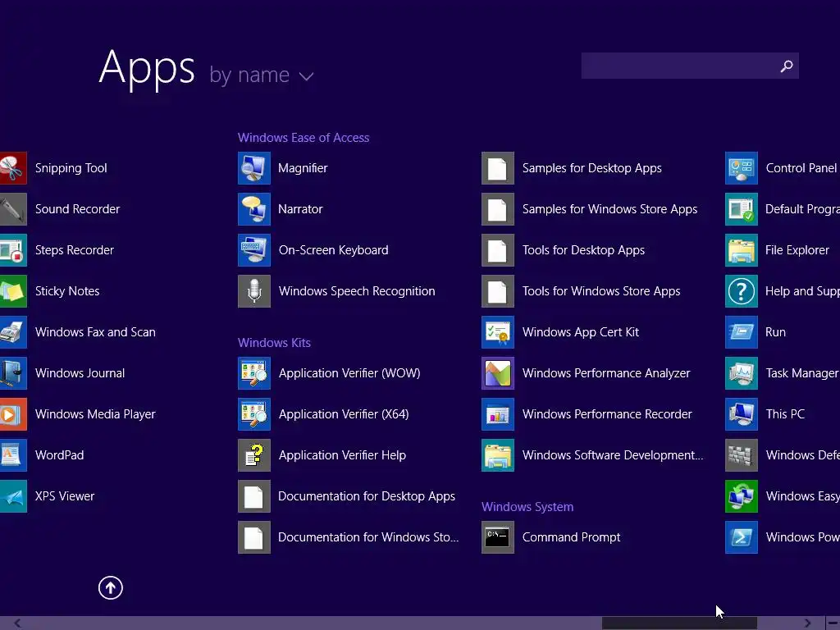Image resolution: width=840 pixels, height=630 pixels.
Task: Open the Default Programs icon
Action: (x=742, y=209)
